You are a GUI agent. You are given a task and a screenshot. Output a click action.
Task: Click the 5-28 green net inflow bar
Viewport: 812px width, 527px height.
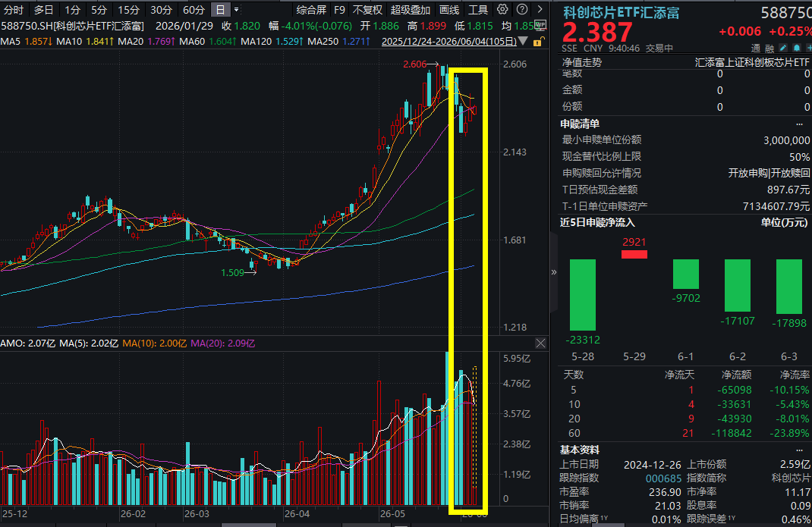click(x=583, y=294)
